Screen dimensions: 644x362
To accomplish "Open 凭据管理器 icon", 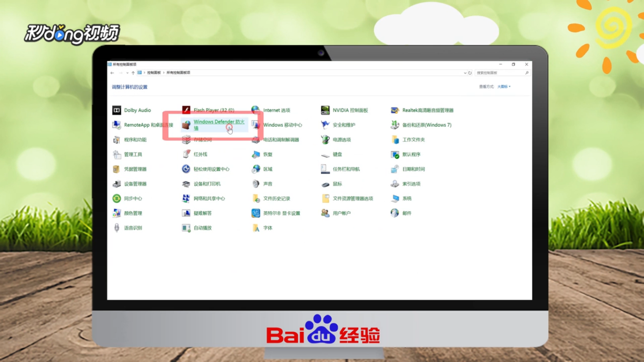I will (x=116, y=169).
